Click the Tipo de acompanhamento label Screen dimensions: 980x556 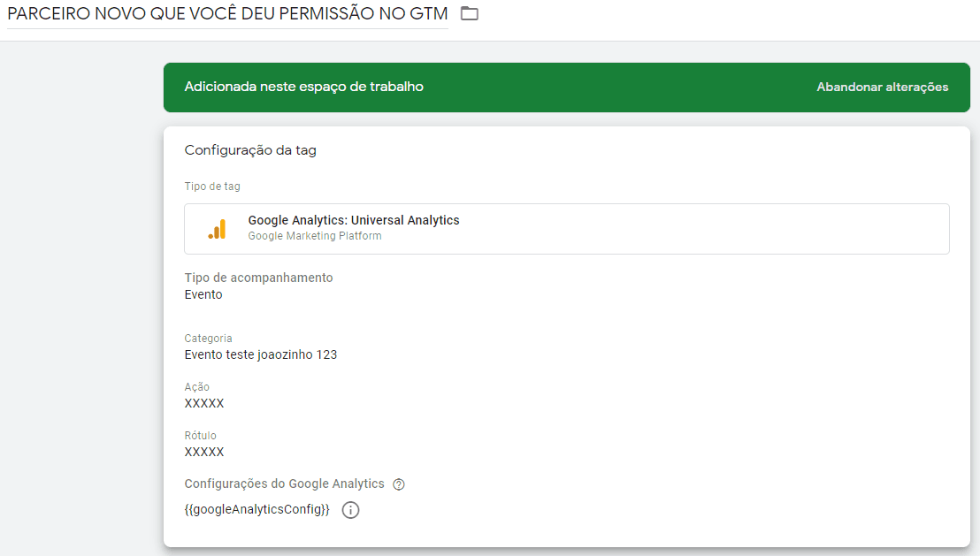coord(258,278)
